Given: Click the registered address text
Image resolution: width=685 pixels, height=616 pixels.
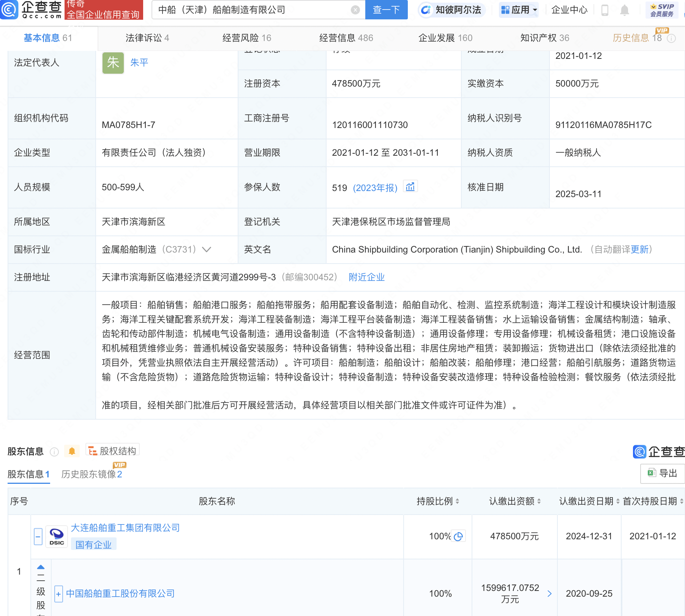Looking at the screenshot, I should [x=189, y=277].
